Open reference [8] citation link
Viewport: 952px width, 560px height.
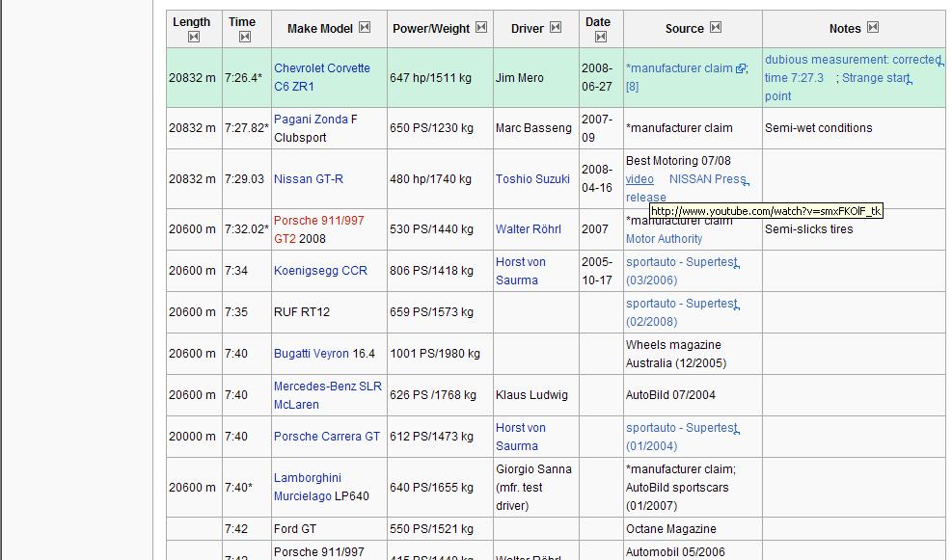632,87
